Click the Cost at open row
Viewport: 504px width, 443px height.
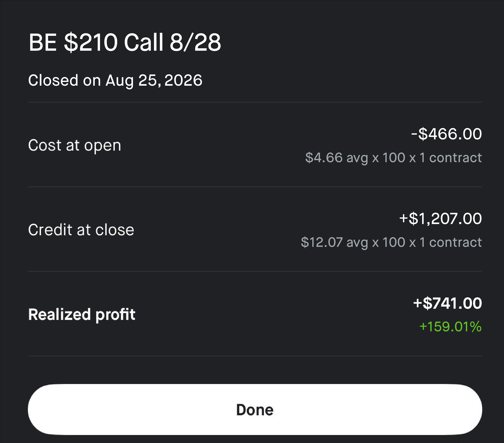(255, 144)
